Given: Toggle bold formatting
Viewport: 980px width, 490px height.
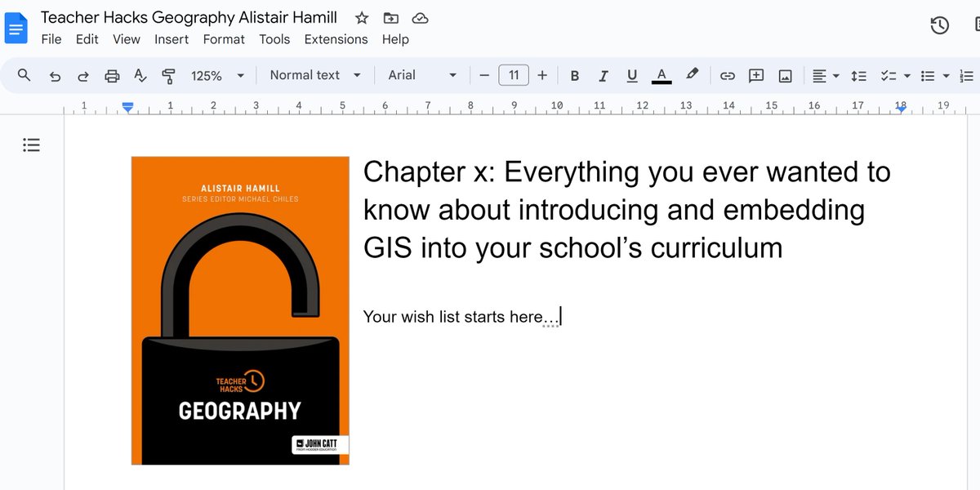Looking at the screenshot, I should click(x=574, y=75).
